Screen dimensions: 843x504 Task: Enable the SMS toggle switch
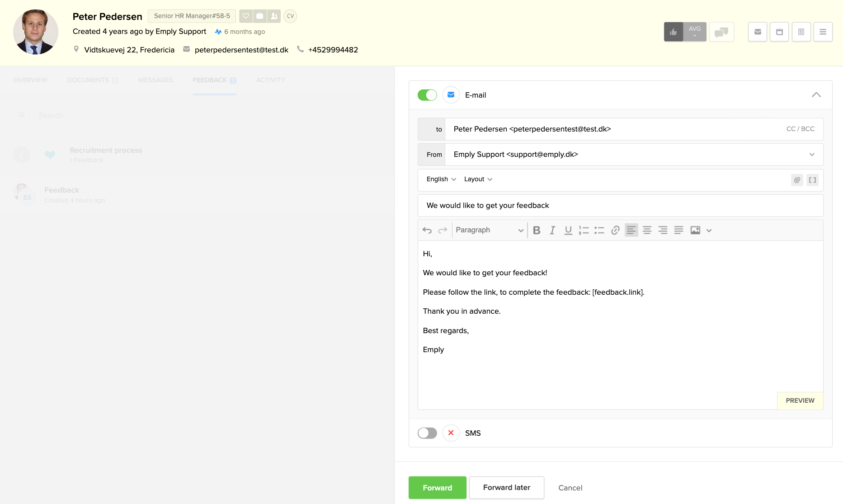pyautogui.click(x=427, y=433)
